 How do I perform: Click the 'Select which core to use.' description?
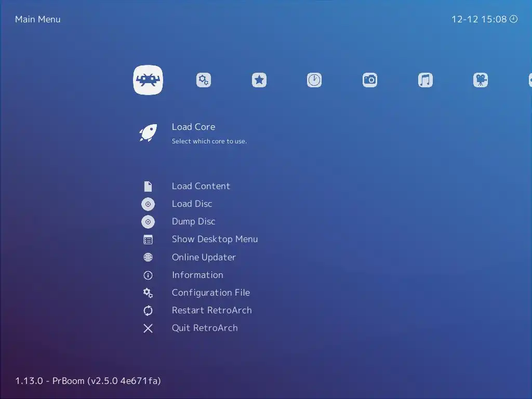(209, 141)
